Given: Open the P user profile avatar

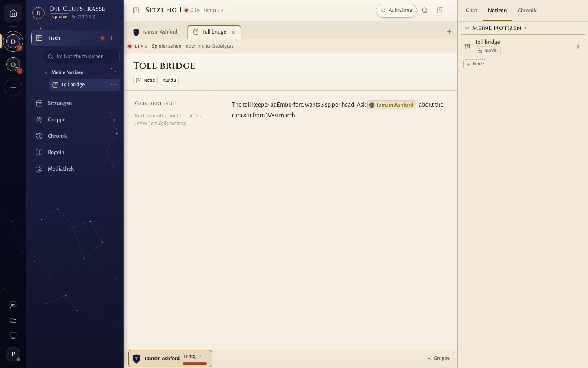Looking at the screenshot, I should pos(13,354).
